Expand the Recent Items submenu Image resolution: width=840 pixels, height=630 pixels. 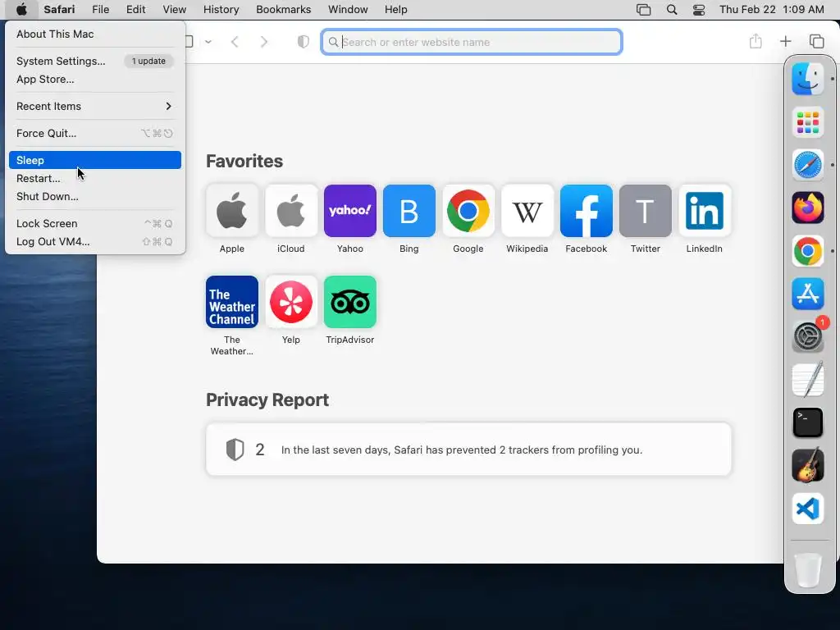click(x=95, y=106)
